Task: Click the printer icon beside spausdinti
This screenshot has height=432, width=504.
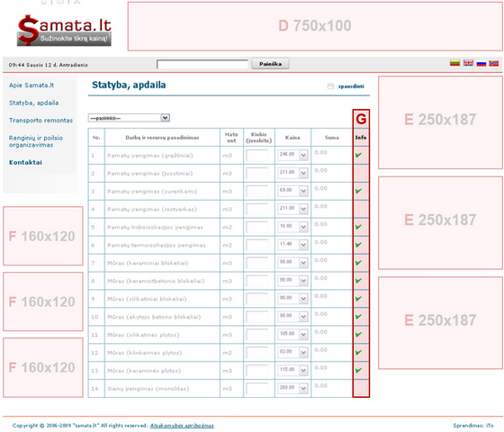Action: click(331, 86)
